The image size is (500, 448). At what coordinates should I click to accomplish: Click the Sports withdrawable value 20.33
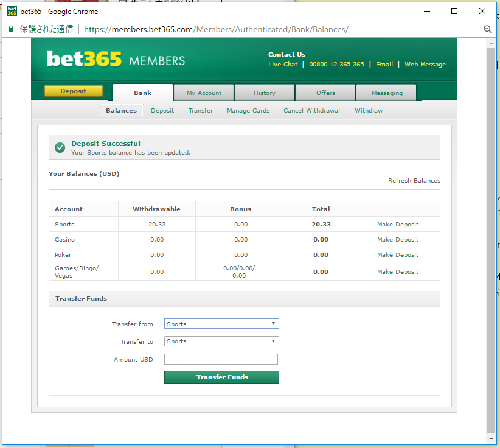click(x=157, y=225)
